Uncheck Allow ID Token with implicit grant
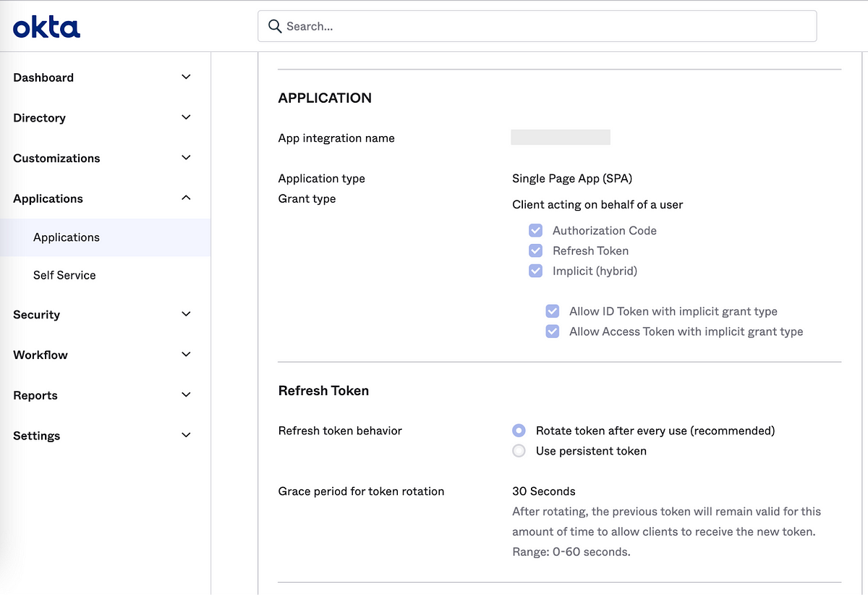 coord(553,311)
